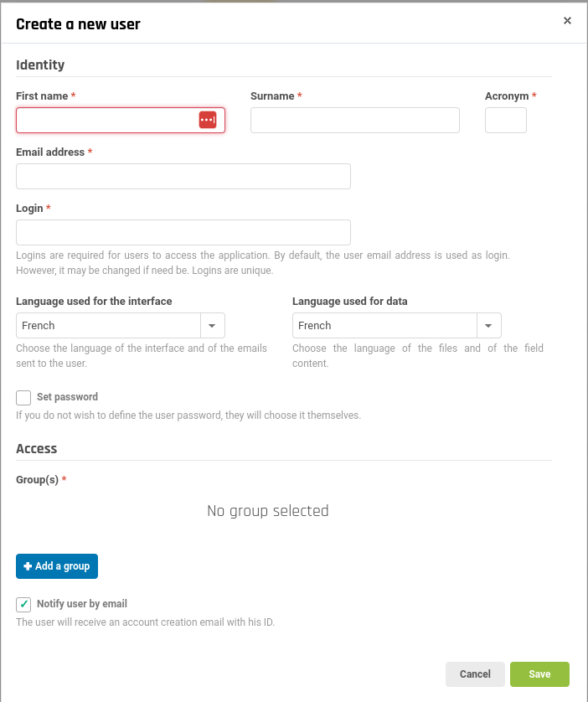Image resolution: width=588 pixels, height=702 pixels.
Task: Open the interface language dropdown arrow
Action: click(212, 325)
